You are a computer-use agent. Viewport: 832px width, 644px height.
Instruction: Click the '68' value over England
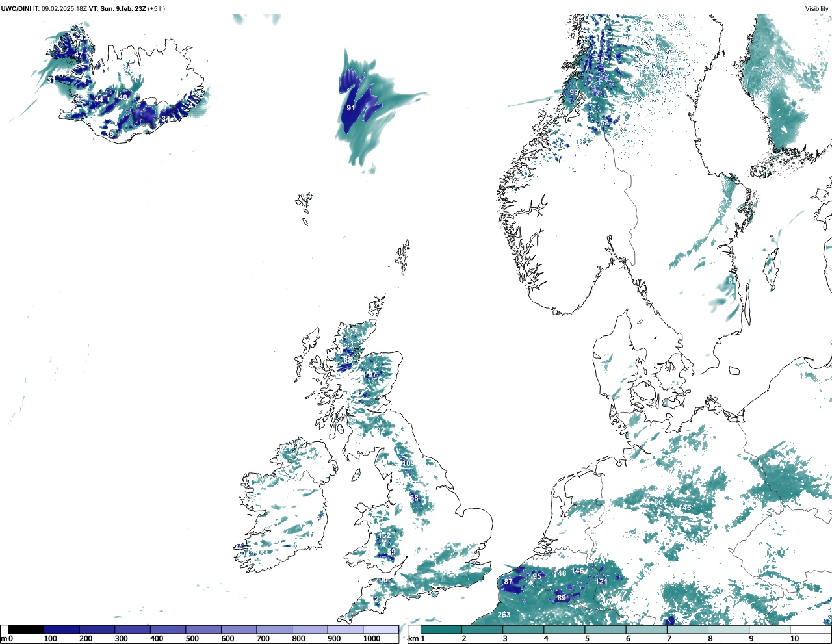(x=414, y=498)
